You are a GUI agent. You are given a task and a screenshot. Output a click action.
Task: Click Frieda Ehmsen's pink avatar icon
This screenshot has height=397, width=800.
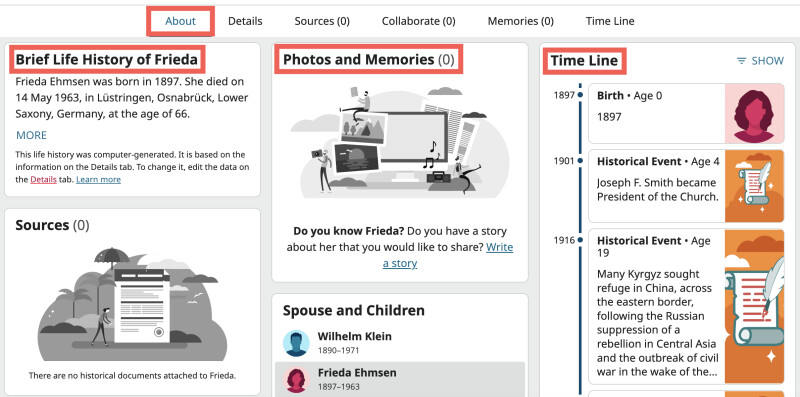click(x=296, y=381)
